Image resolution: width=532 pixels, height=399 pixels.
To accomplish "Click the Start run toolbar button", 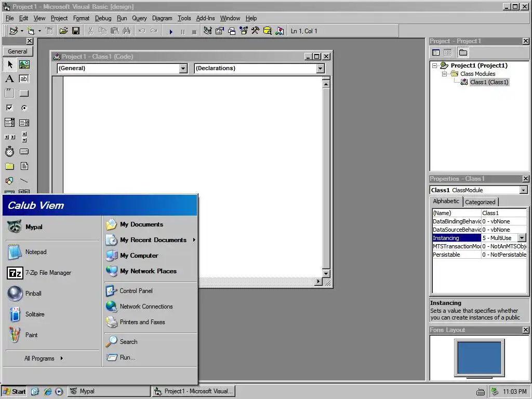I will (171, 32).
